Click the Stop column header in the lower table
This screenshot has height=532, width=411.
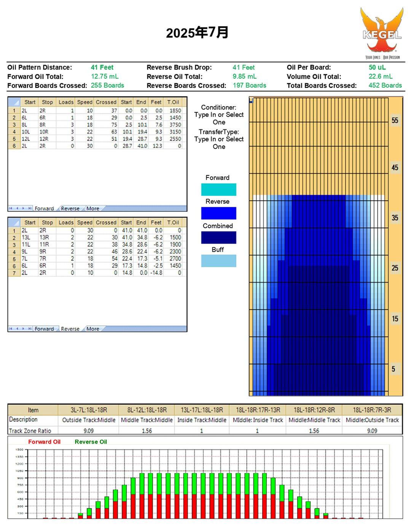[x=47, y=222]
